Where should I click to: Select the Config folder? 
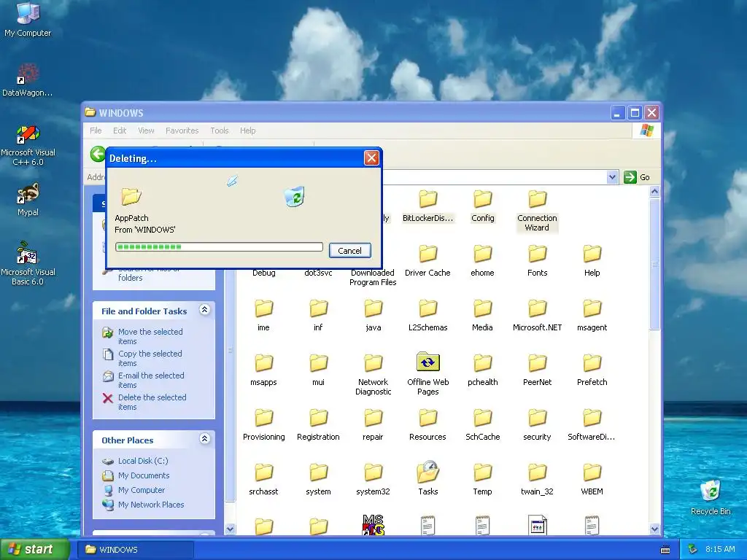click(x=483, y=206)
